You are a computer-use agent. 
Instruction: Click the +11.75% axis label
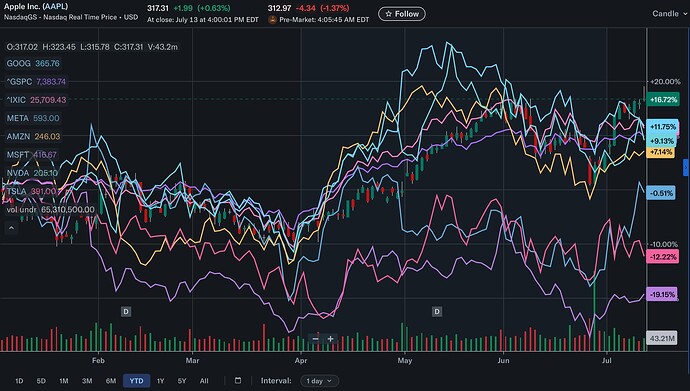pos(662,127)
